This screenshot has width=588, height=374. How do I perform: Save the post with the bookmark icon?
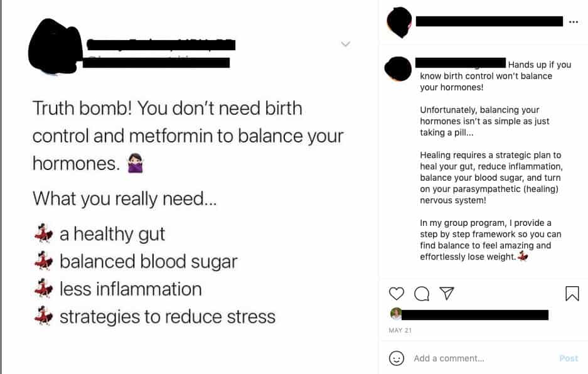[x=572, y=294]
